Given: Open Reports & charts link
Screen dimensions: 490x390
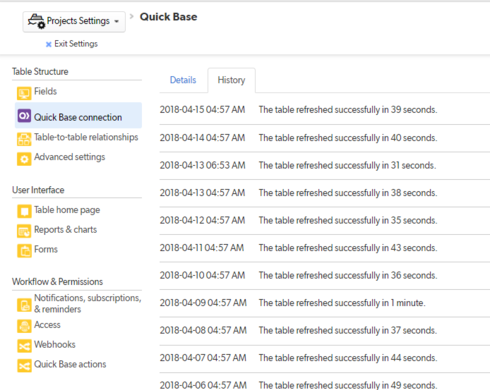Looking at the screenshot, I should click(65, 230).
